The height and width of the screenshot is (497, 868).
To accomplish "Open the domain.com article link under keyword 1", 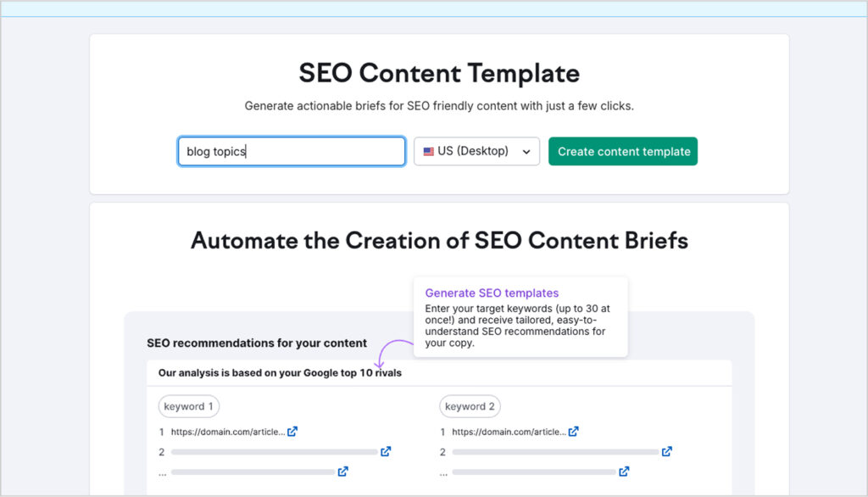I will (x=226, y=432).
